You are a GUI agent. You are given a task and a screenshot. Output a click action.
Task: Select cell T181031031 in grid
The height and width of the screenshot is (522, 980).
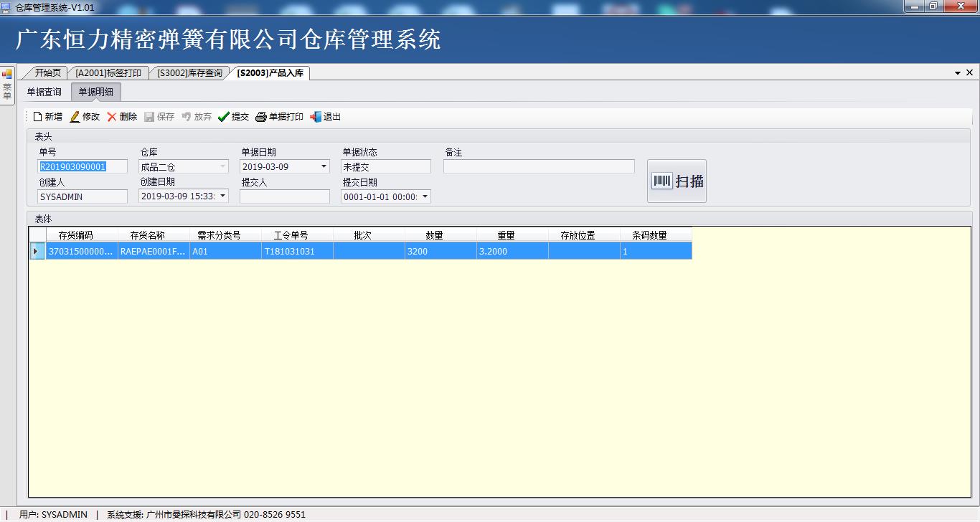point(297,251)
